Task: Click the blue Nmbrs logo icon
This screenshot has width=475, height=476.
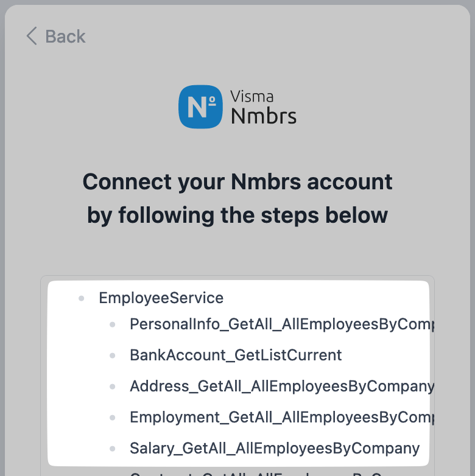Action: pyautogui.click(x=200, y=107)
